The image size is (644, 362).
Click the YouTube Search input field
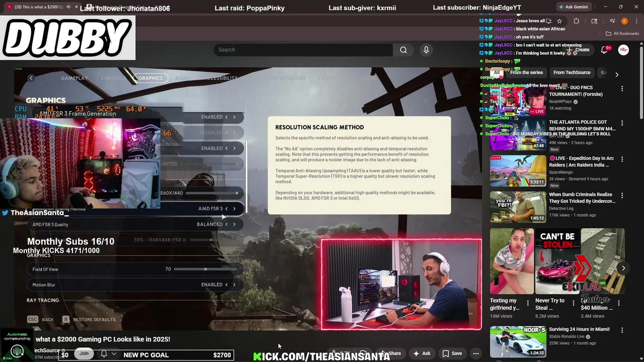303,50
